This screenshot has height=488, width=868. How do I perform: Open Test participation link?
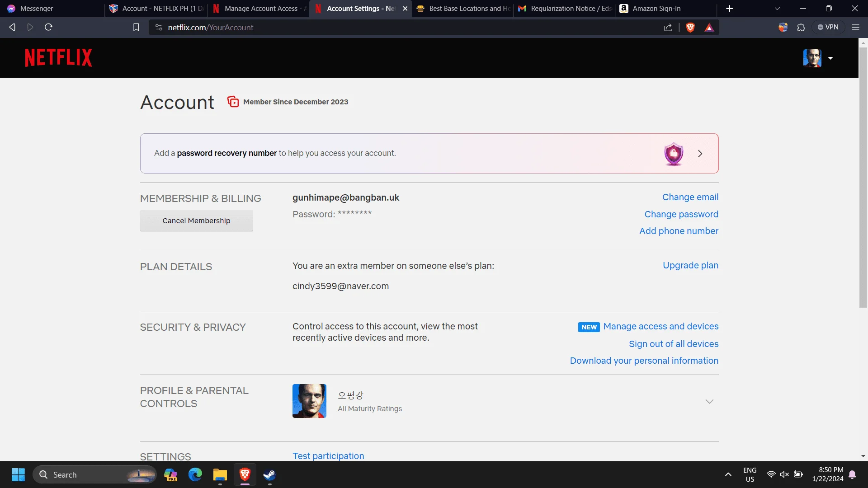click(x=328, y=455)
